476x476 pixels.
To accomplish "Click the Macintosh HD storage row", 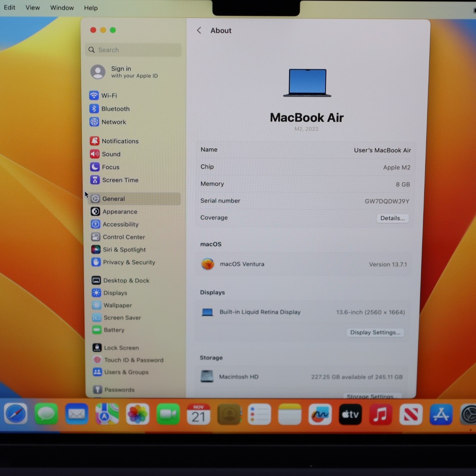I will (301, 377).
